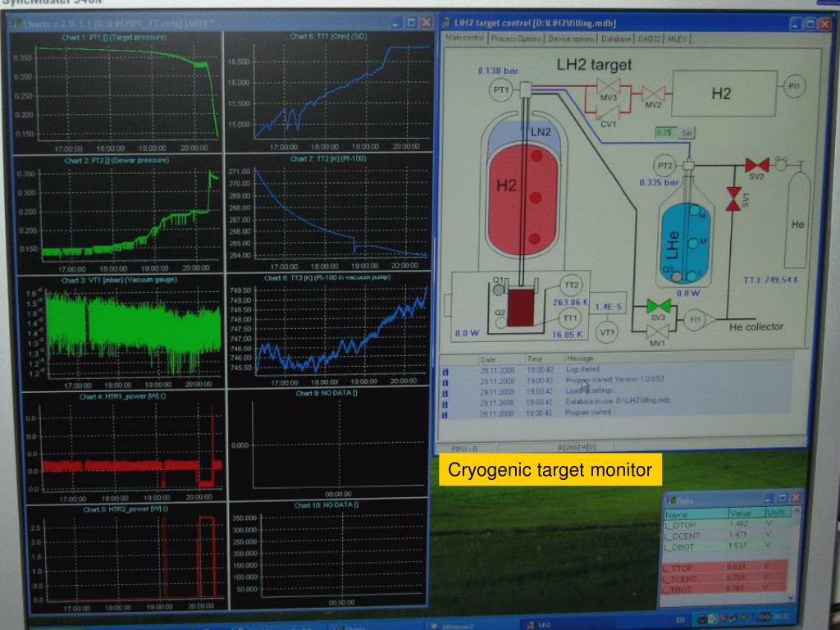Open the MLEV tab
The image size is (840, 630).
coord(678,39)
